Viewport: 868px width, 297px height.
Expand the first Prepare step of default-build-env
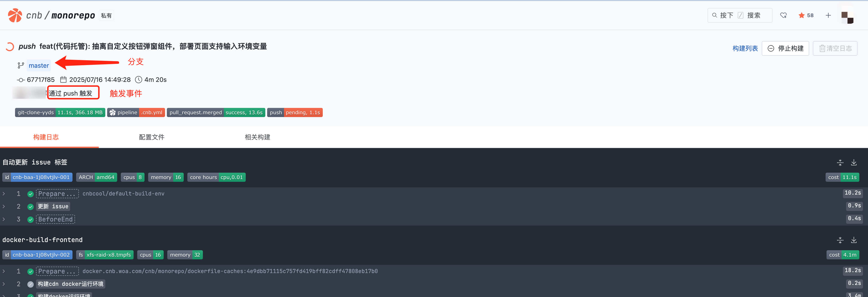point(4,193)
